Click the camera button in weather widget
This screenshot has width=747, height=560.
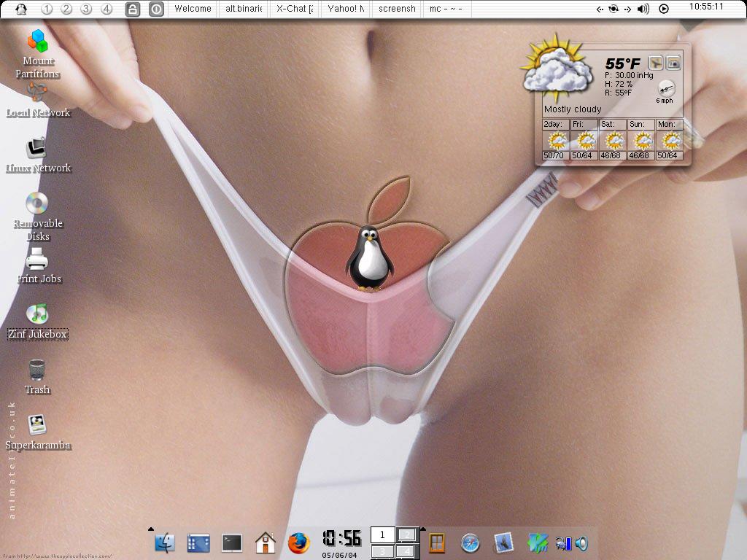point(673,63)
